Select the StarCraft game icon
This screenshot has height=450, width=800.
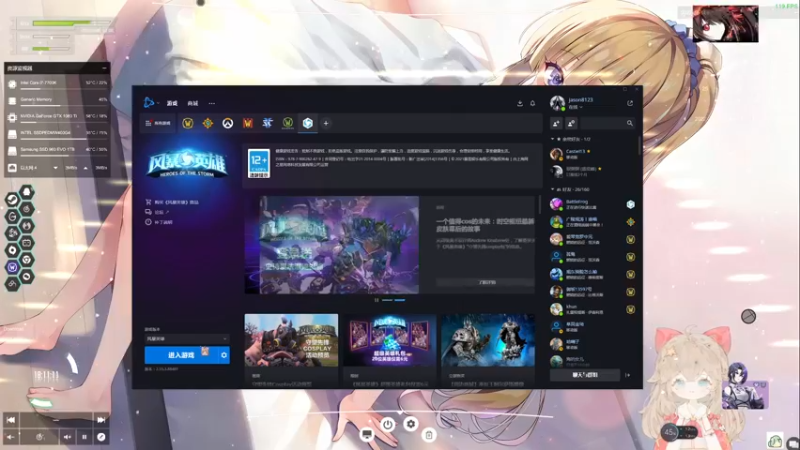pyautogui.click(x=267, y=123)
